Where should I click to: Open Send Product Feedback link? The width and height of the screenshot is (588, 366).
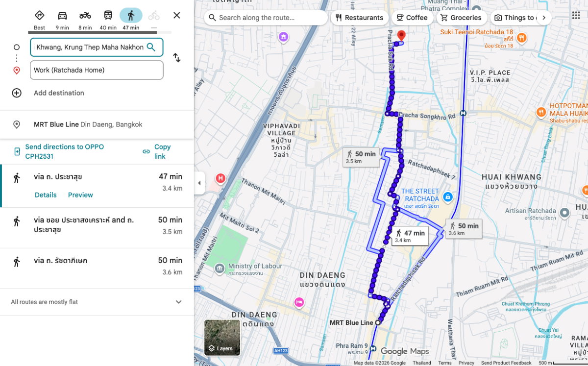(506, 363)
